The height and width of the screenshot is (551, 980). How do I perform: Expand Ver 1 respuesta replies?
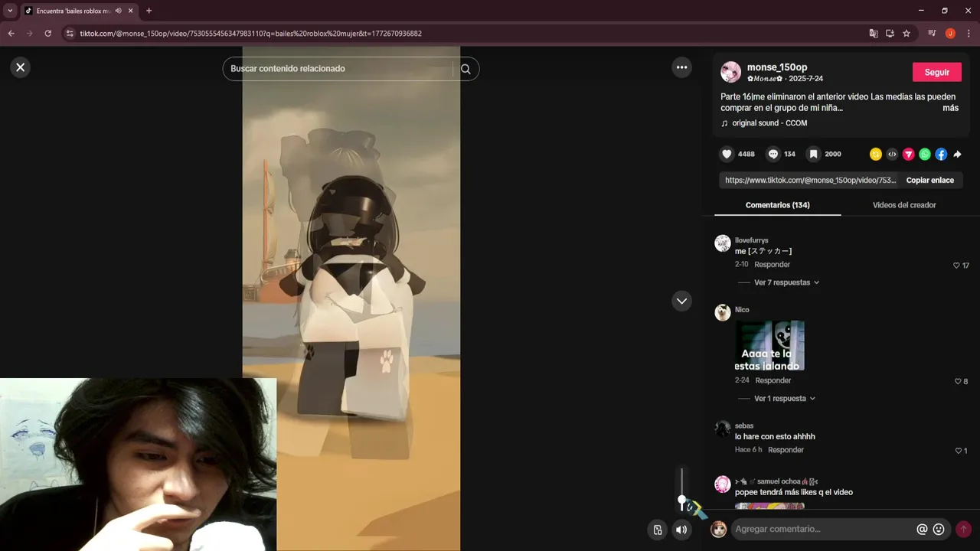pos(785,399)
